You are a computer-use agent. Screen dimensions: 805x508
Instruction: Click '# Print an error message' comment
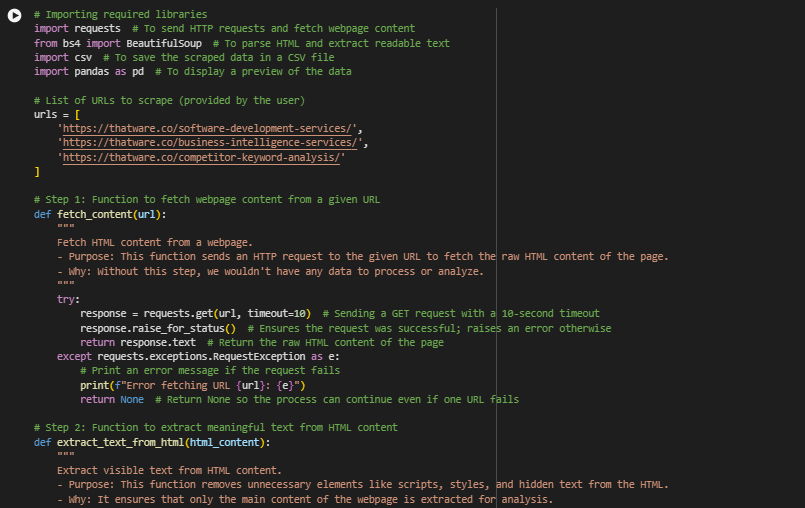(210, 370)
